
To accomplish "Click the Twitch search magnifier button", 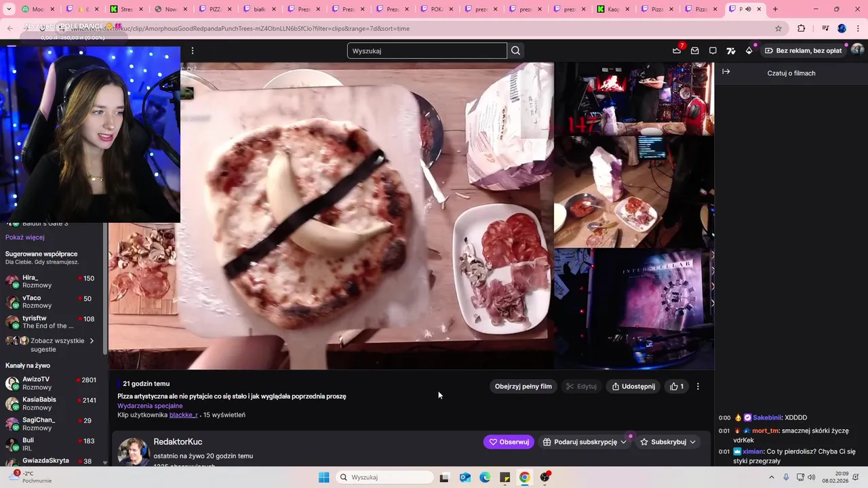I will point(516,51).
